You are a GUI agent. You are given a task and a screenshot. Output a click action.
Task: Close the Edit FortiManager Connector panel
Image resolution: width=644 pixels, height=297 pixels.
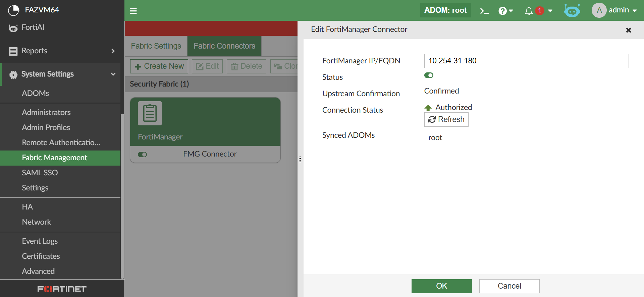pos(629,30)
